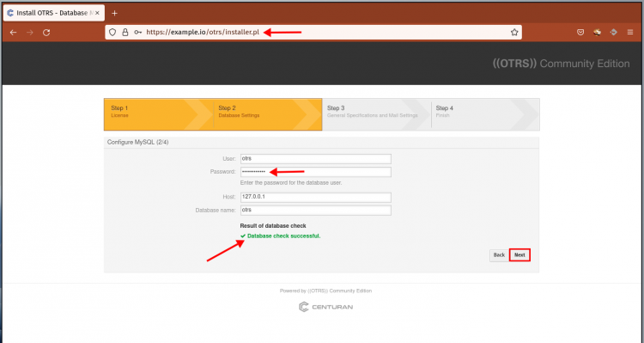Bookmark this page with the star icon
The width and height of the screenshot is (644, 343).
coord(514,33)
